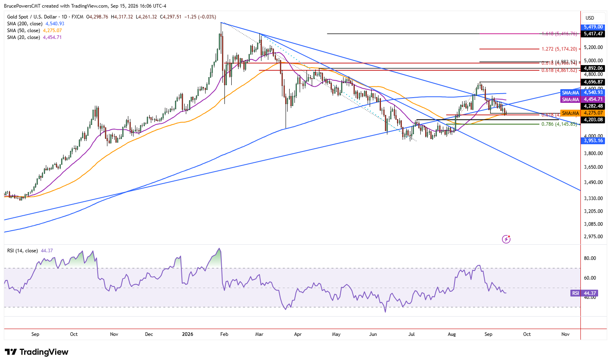The height and width of the screenshot is (364, 611).
Task: Select the SMA (20, close) legend
Action: 35,37
